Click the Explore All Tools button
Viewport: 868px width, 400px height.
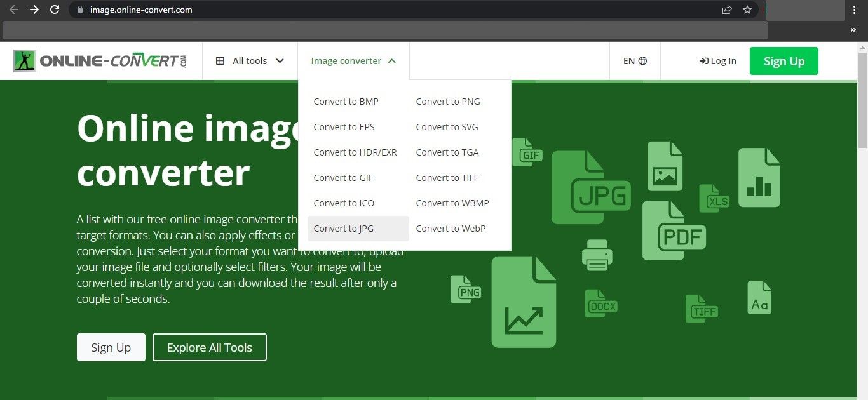(209, 347)
